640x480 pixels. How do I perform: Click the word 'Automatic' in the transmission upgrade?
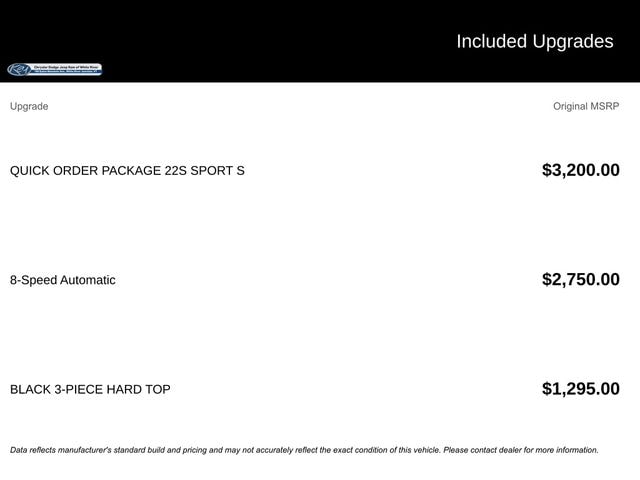click(88, 280)
